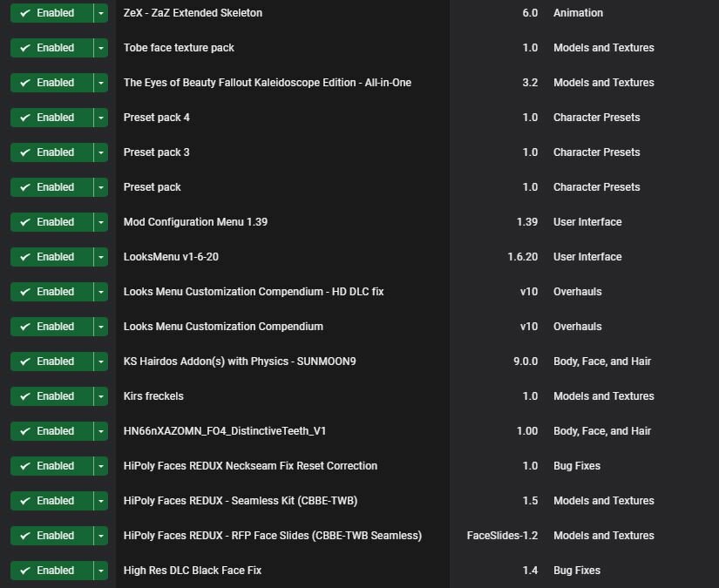Click the checkmark icon beside High Res DLC Black Face Fix
This screenshot has width=719, height=588.
click(x=24, y=571)
